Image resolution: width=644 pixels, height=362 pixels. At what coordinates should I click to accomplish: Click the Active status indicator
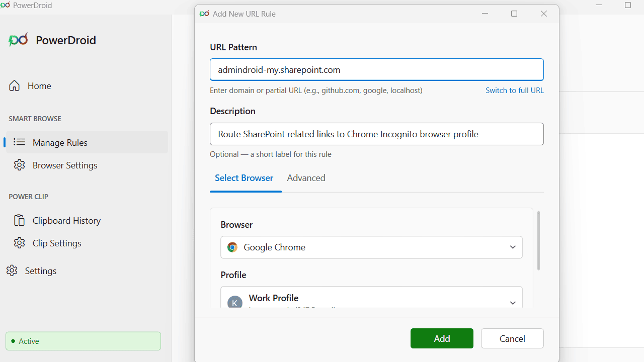[x=83, y=341]
